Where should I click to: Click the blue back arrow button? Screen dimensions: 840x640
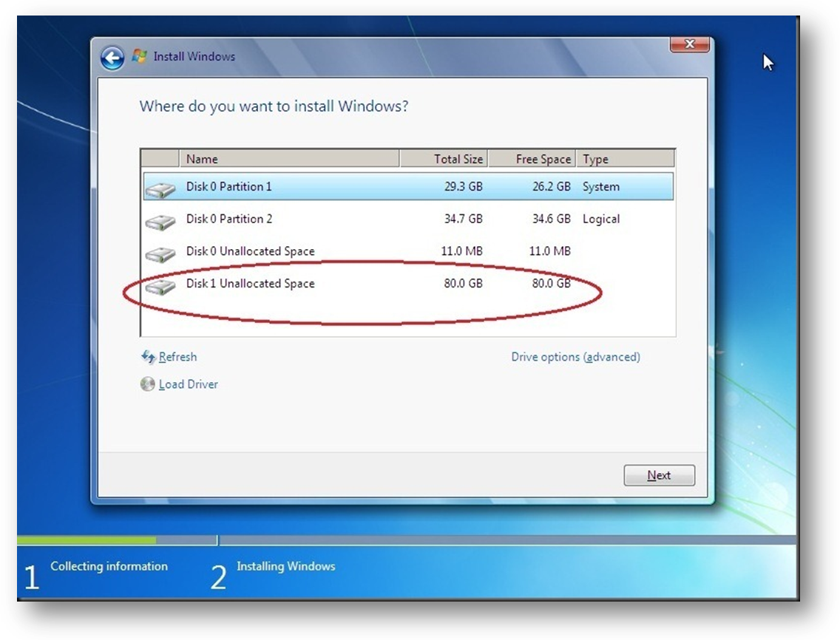[x=112, y=58]
